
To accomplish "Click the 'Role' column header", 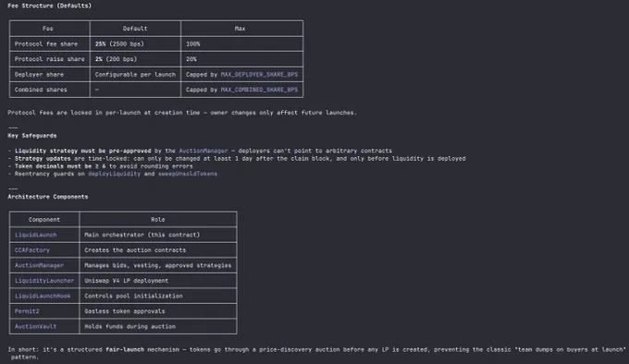I will pyautogui.click(x=158, y=220).
